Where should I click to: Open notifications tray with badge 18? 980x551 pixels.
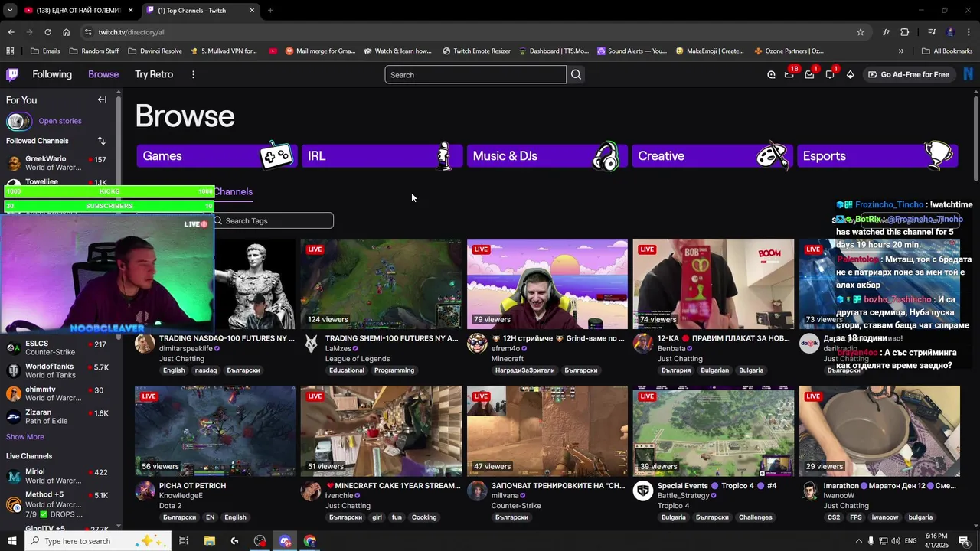coord(789,74)
